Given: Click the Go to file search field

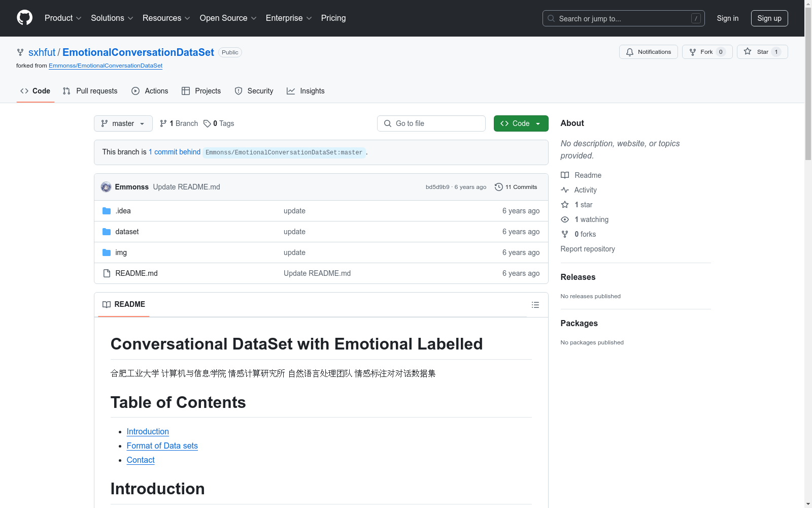Looking at the screenshot, I should click(431, 123).
